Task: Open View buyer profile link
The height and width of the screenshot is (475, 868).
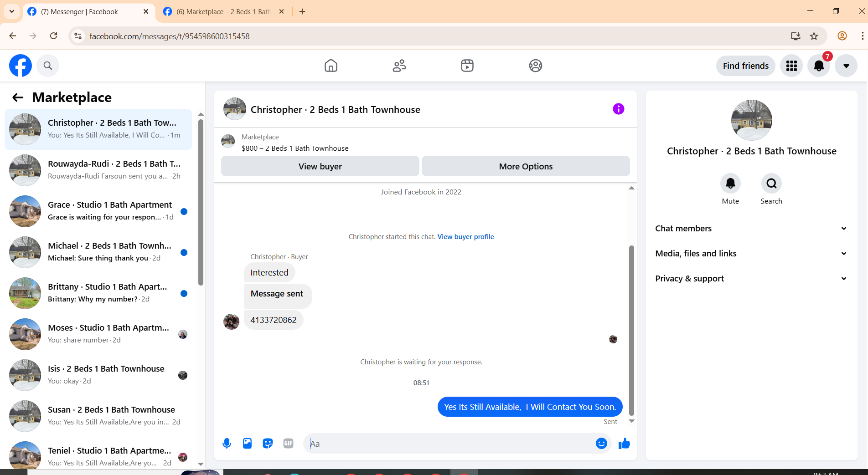Action: point(465,236)
